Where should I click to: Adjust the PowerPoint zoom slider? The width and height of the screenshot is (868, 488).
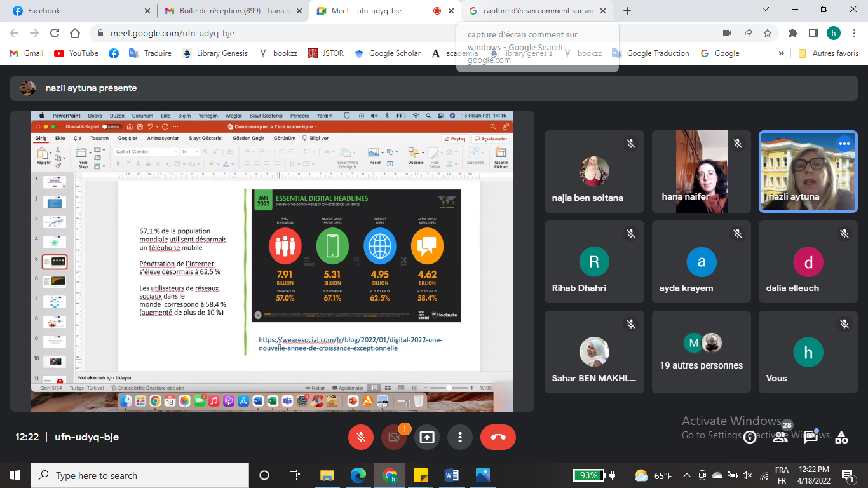click(449, 388)
